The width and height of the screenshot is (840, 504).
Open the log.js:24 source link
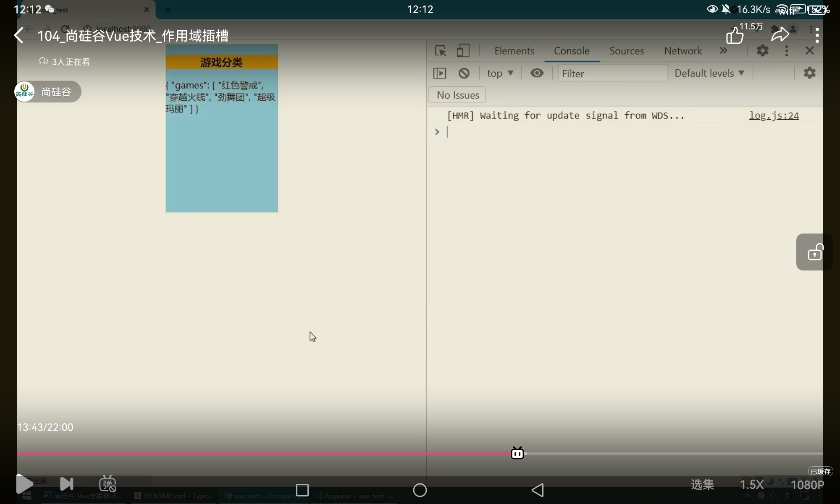pos(774,115)
